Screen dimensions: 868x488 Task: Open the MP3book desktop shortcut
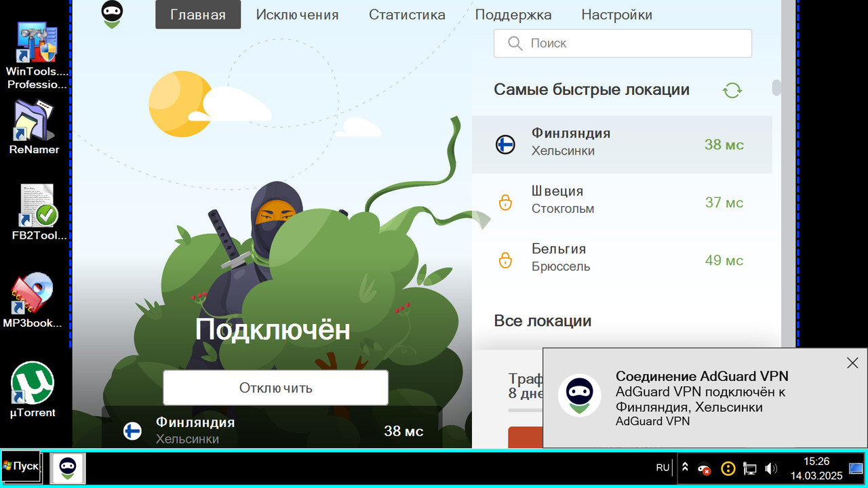pyautogui.click(x=33, y=300)
